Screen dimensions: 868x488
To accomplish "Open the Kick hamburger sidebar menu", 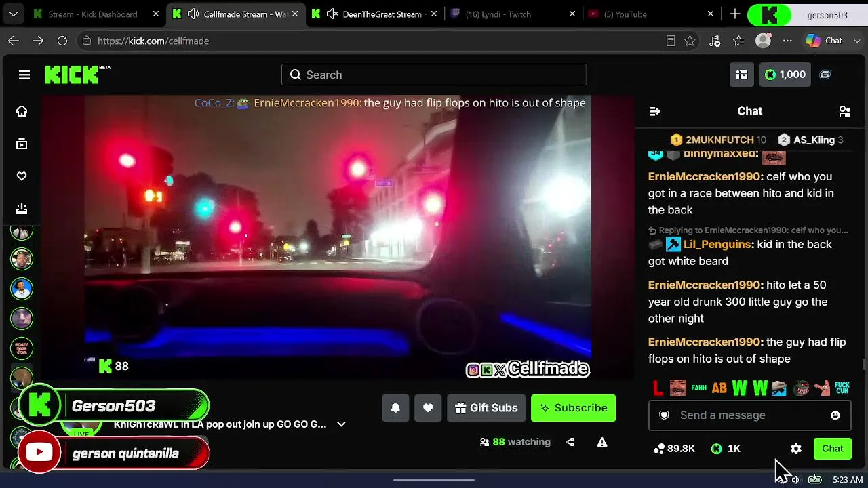I will point(24,75).
